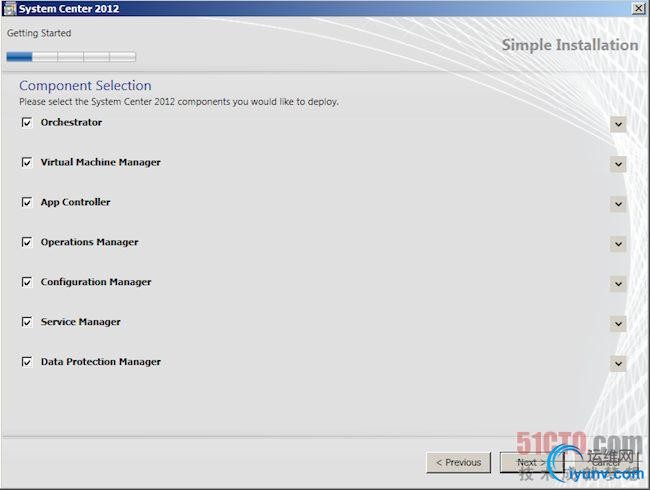The image size is (650, 490).
Task: Click the App Controller label
Action: click(x=75, y=202)
